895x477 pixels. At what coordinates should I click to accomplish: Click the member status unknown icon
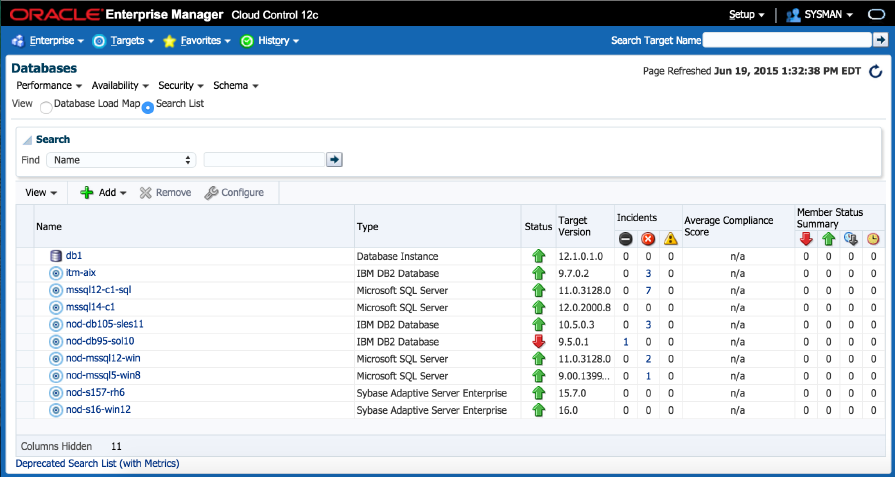pos(850,240)
